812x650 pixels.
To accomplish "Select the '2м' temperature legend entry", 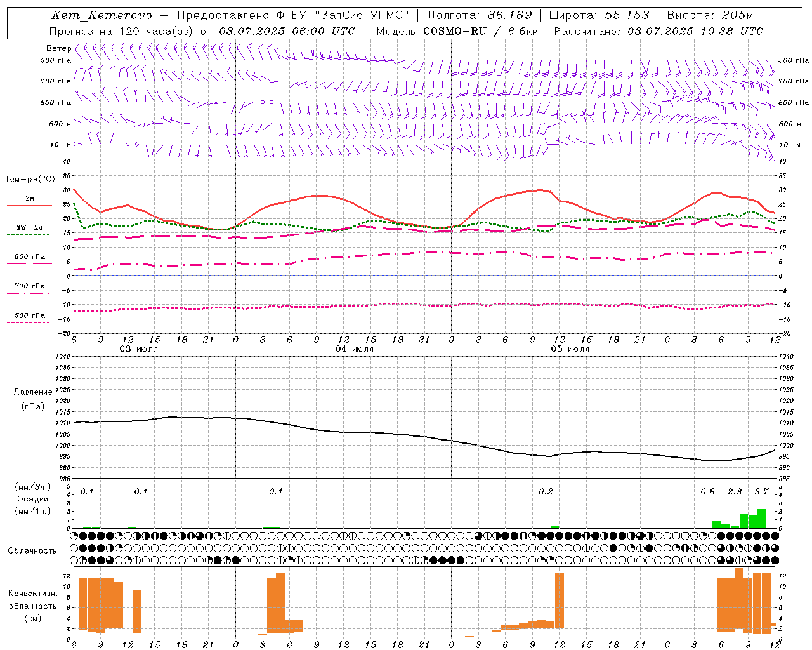I will tap(30, 199).
